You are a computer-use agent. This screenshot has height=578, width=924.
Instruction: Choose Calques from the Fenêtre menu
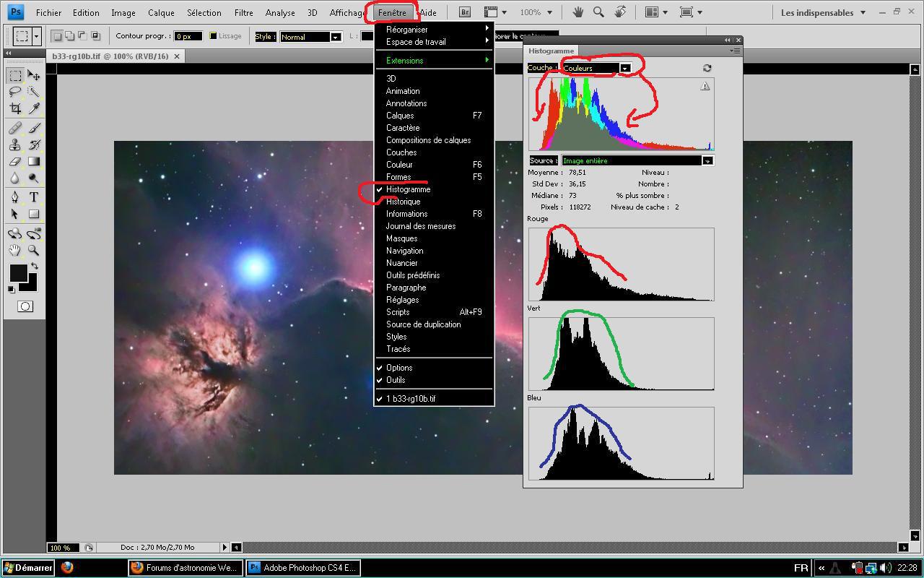pos(400,116)
